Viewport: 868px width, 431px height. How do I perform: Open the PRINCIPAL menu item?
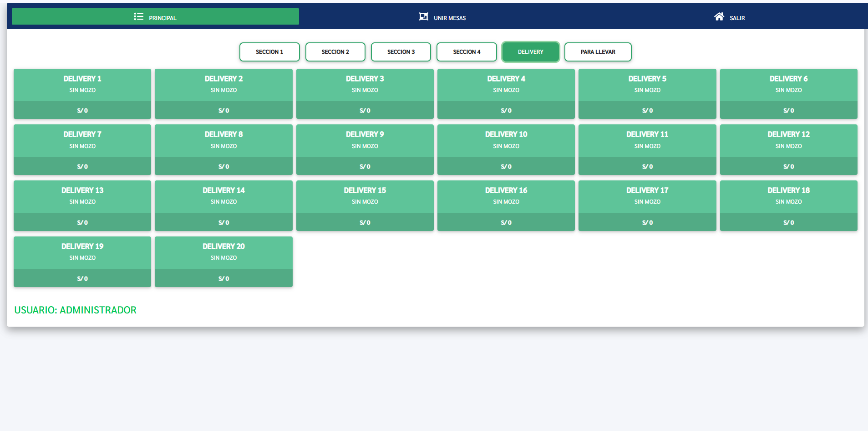[155, 16]
